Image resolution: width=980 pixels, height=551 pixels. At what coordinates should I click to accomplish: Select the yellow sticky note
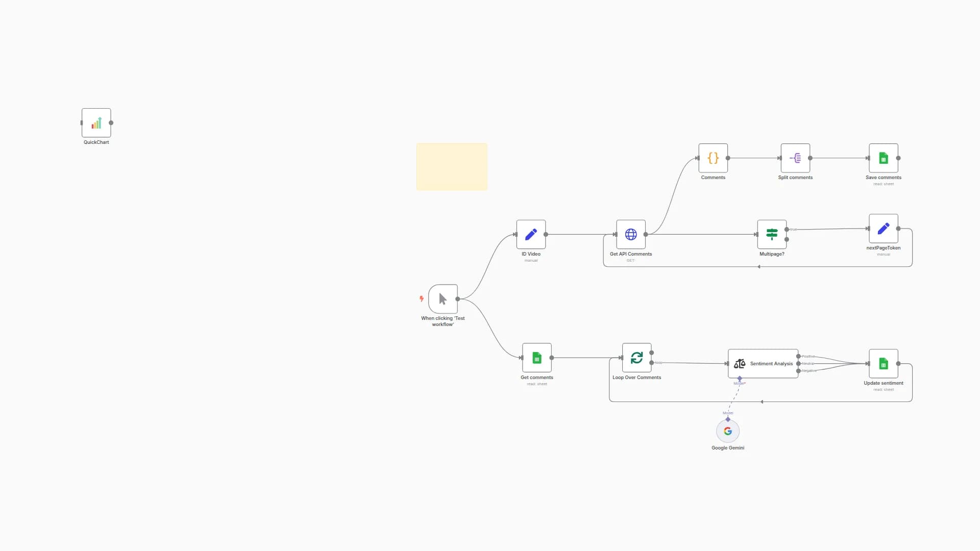(x=452, y=167)
